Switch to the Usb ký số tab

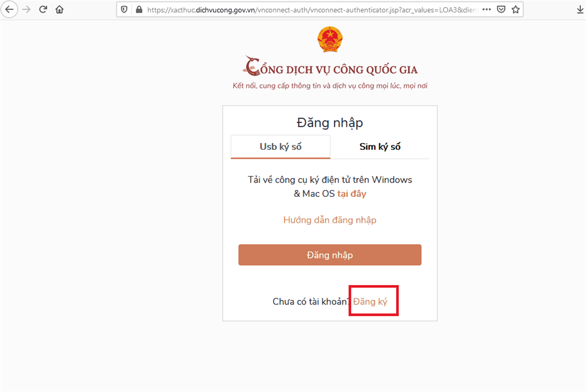point(280,147)
